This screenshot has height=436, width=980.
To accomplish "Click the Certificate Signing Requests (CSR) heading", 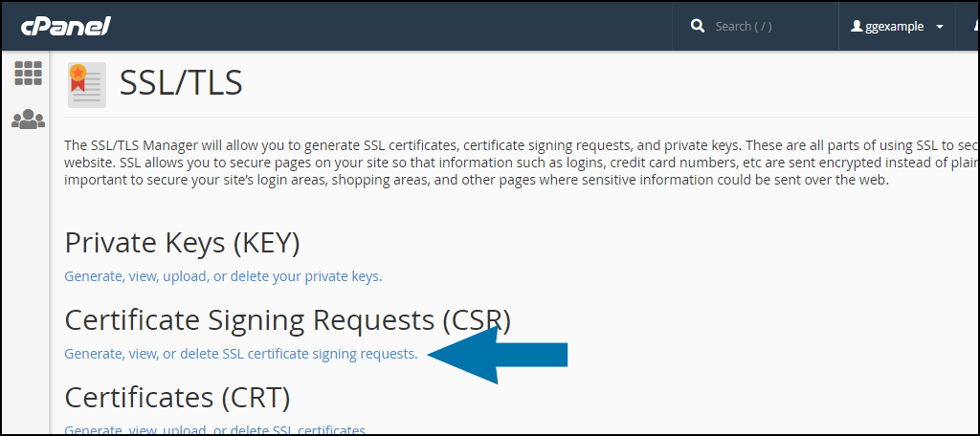I will tap(287, 319).
